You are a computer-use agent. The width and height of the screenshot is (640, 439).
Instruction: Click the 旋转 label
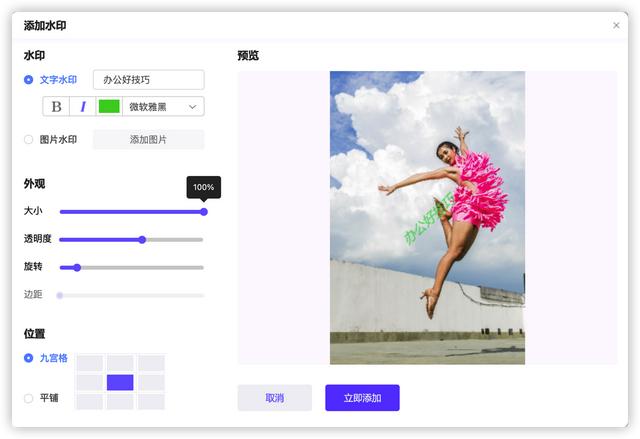33,266
